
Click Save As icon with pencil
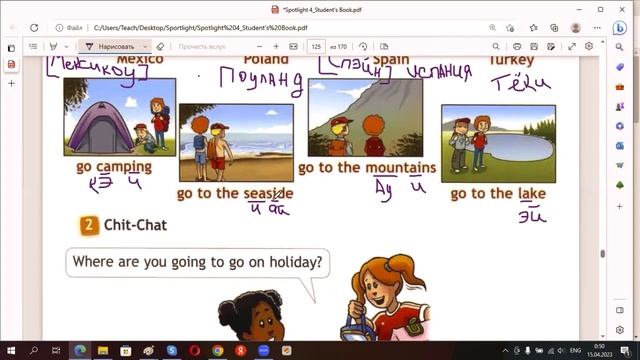coord(551,47)
